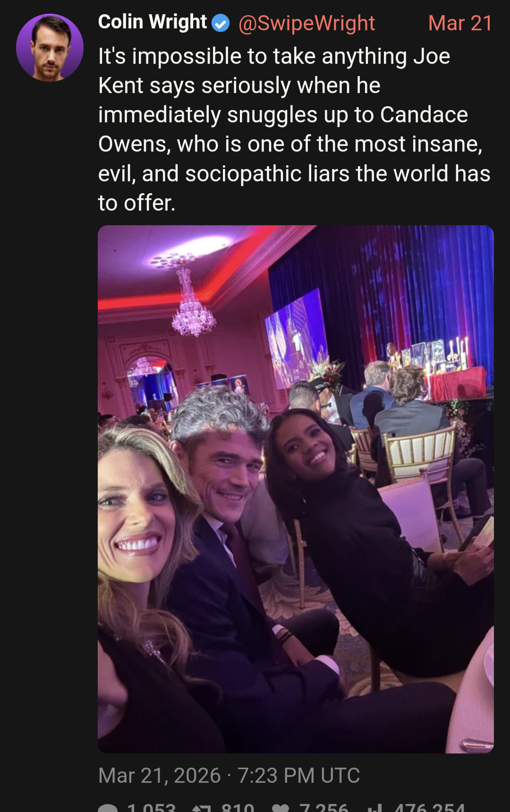This screenshot has width=510, height=812.
Task: Click the Colin Wright display name
Action: pos(153,22)
